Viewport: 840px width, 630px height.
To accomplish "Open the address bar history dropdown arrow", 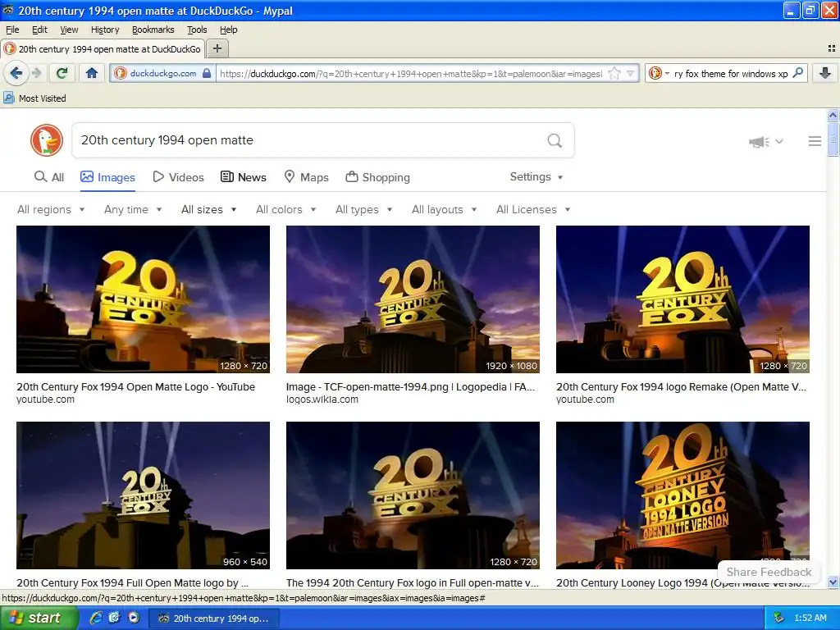I will click(x=631, y=73).
